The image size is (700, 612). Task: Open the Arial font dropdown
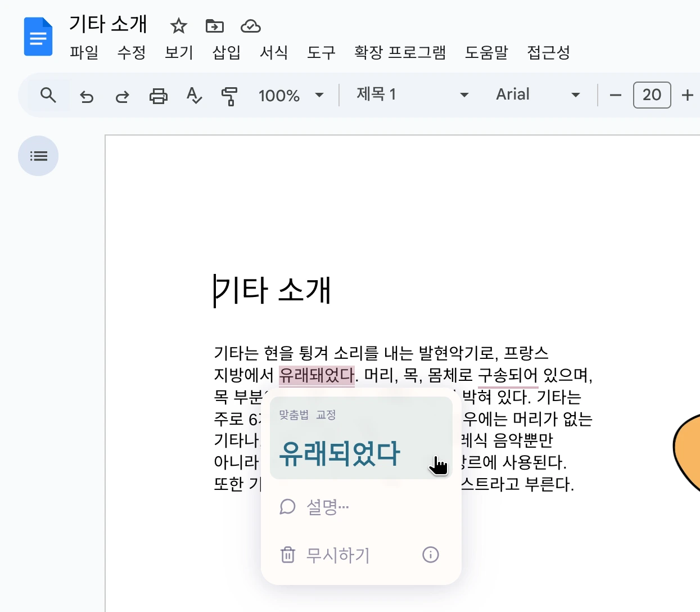pos(537,94)
